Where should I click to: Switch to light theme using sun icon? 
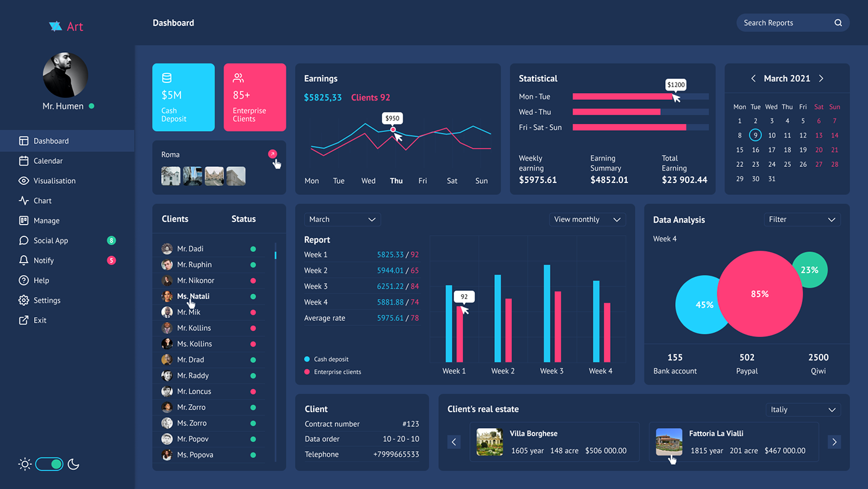[25, 464]
